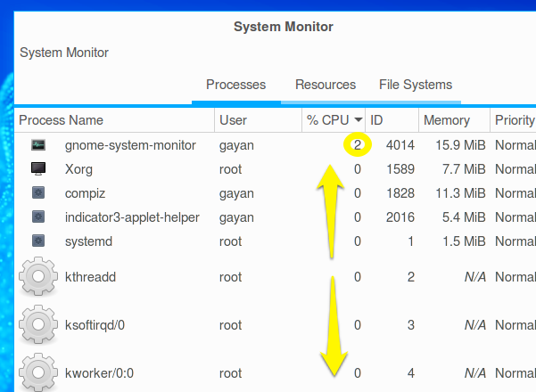Select the indicator3-applet-helper process name
The height and width of the screenshot is (392, 536).
tap(132, 217)
